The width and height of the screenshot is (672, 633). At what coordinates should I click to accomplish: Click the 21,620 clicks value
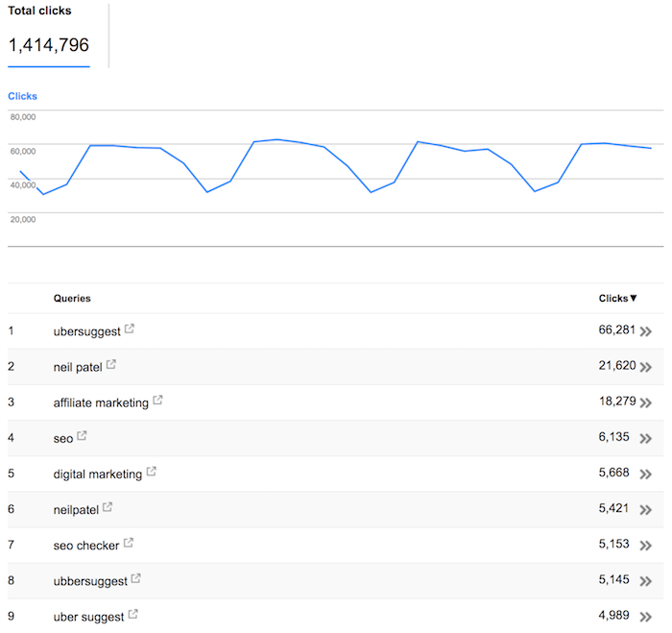click(617, 365)
